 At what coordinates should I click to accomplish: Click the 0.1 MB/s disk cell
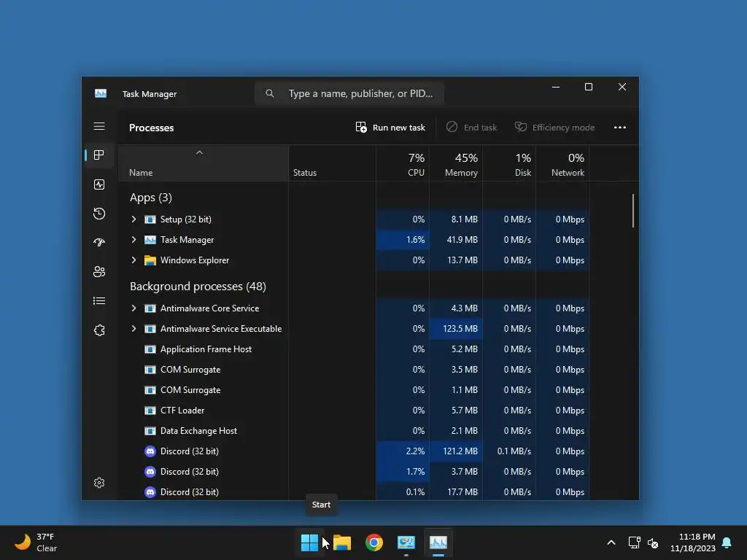point(509,451)
